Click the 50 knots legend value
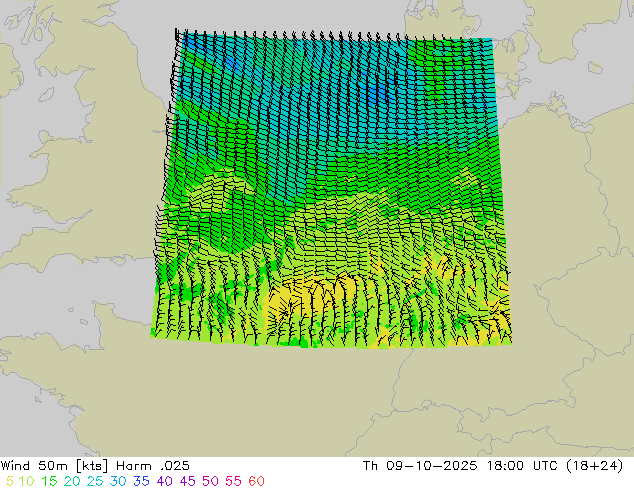634x490 pixels. (210, 481)
